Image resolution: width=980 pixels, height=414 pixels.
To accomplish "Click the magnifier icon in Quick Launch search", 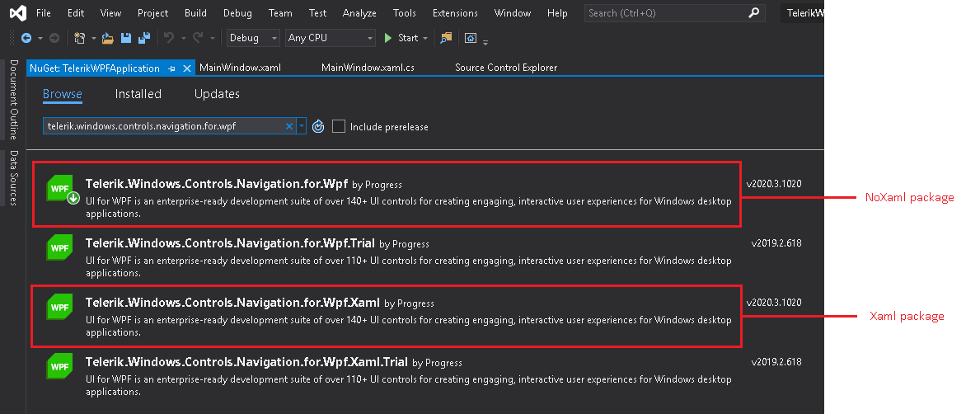I will [754, 12].
